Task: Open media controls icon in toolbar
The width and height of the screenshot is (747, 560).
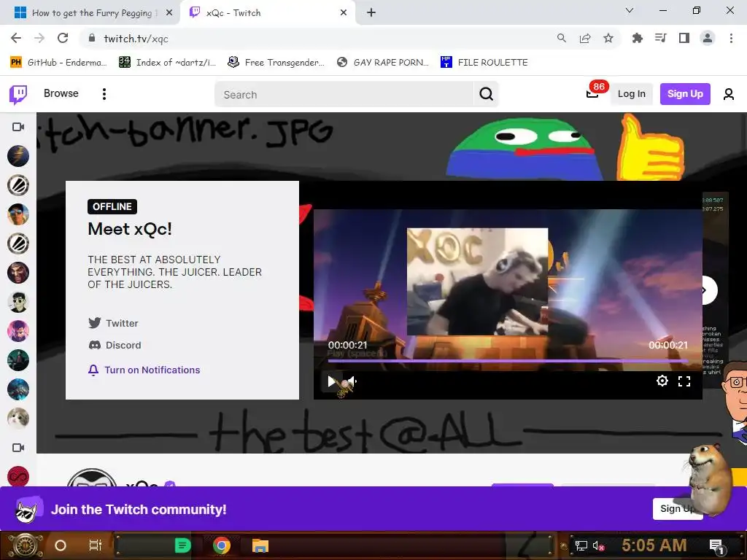Action: pos(660,38)
